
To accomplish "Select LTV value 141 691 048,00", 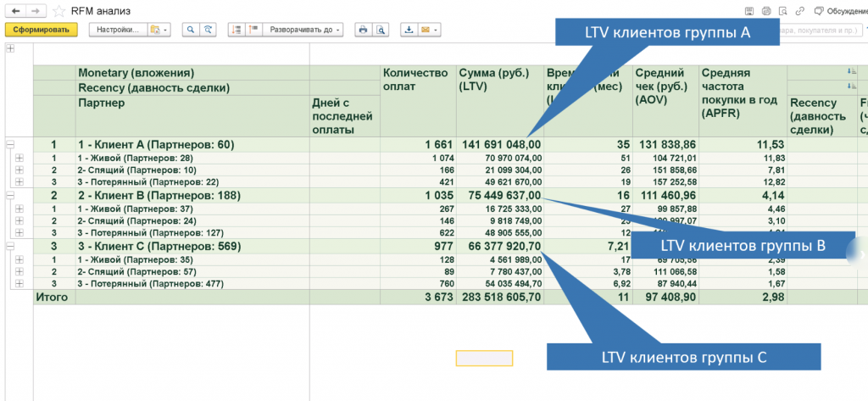I will [x=500, y=145].
